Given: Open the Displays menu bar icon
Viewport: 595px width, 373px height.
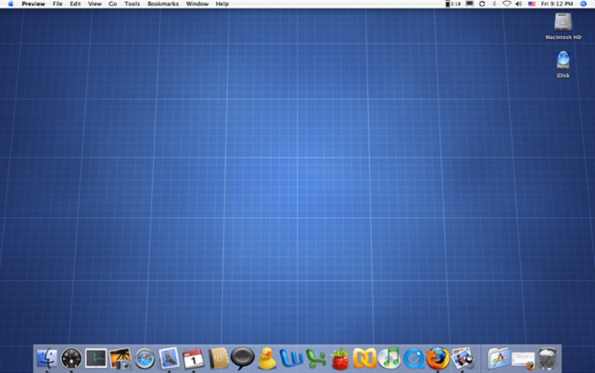Looking at the screenshot, I should [470, 4].
